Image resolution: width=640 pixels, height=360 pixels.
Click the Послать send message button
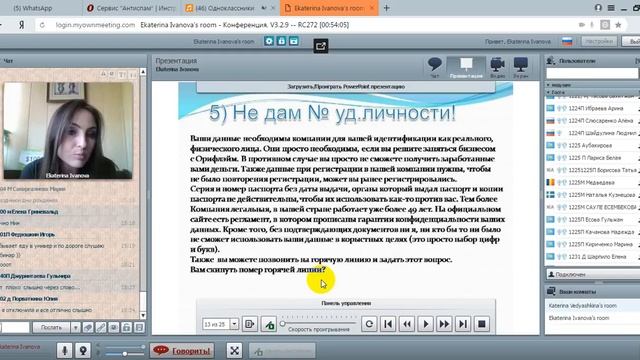click(51, 327)
